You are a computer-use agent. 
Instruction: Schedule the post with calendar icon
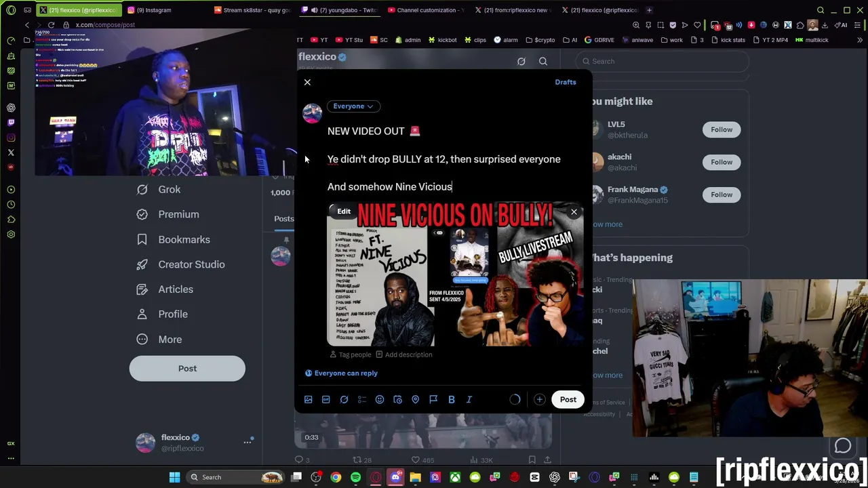(x=397, y=400)
